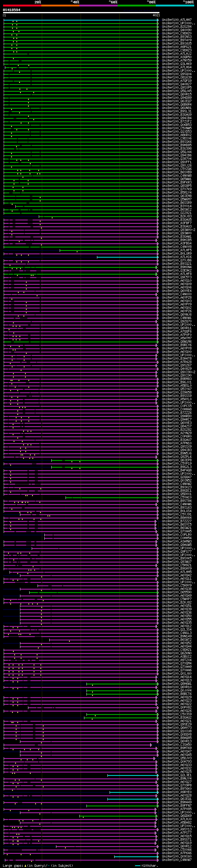Select the UniRef100_B0LUS4 label

tap(176, 511)
